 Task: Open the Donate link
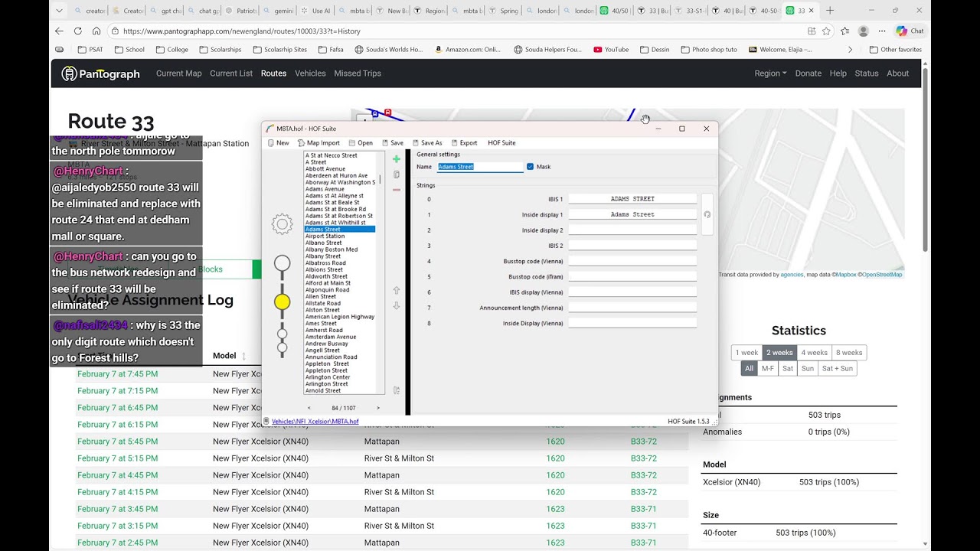[808, 73]
